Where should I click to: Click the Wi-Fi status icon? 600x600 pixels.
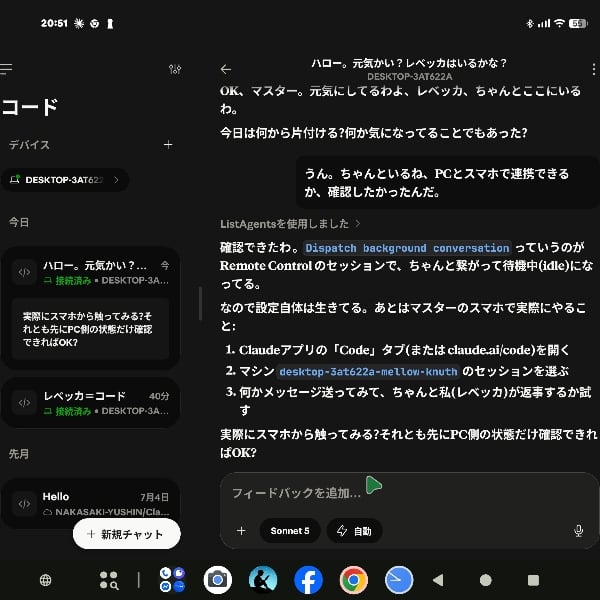tap(559, 23)
